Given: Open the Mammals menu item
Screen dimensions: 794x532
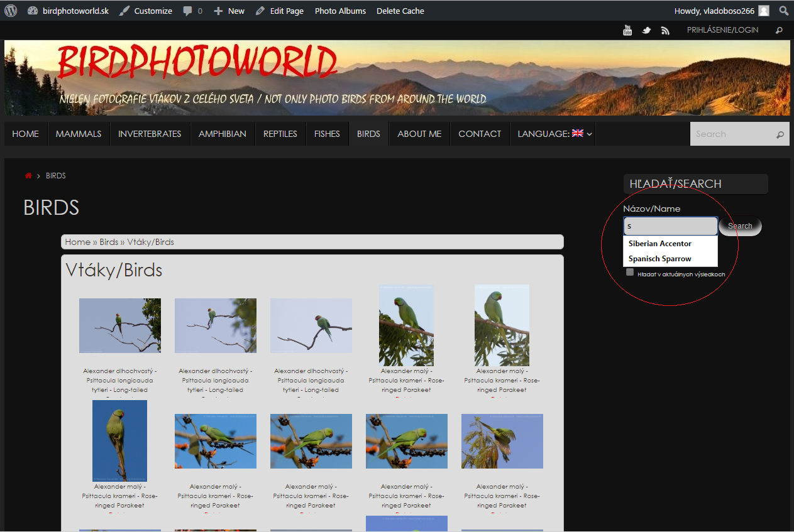Looking at the screenshot, I should point(79,134).
